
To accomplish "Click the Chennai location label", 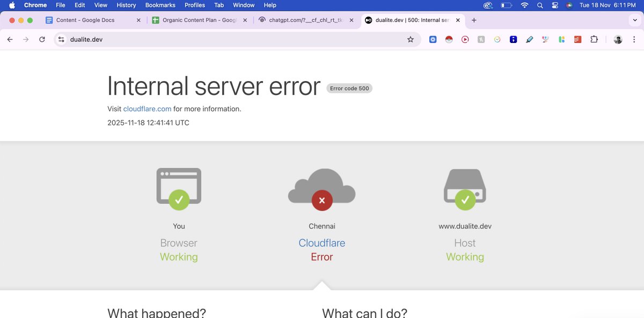I will [322, 226].
